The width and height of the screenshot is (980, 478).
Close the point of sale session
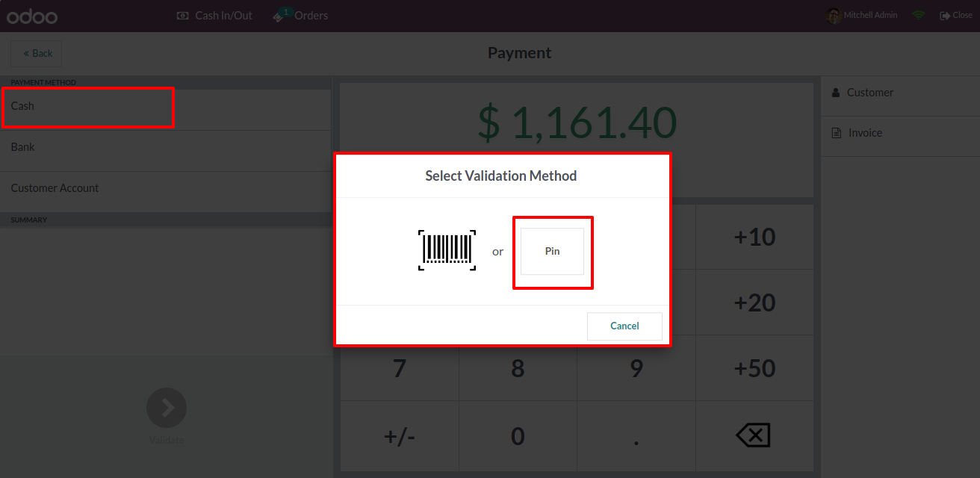pyautogui.click(x=956, y=16)
